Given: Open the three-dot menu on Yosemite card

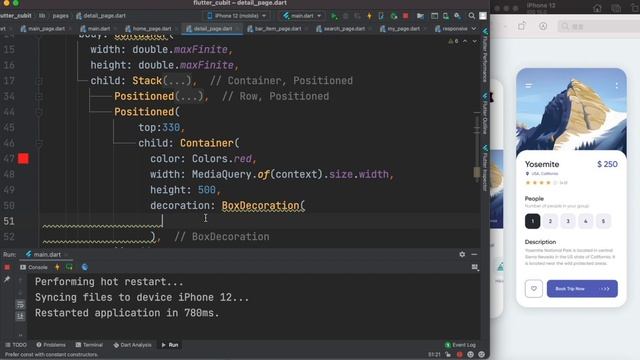Looking at the screenshot, I should tap(616, 85).
